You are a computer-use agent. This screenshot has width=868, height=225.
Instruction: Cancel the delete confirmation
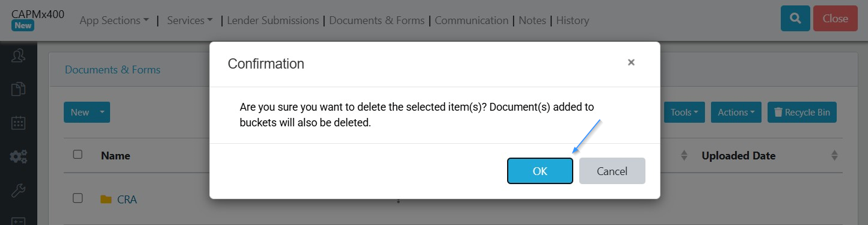pos(612,171)
